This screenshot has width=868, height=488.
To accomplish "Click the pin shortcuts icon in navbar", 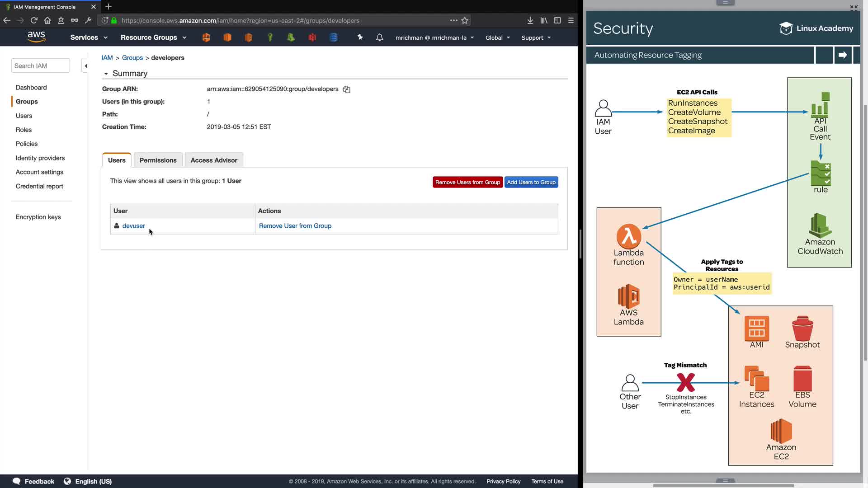I will tap(360, 38).
